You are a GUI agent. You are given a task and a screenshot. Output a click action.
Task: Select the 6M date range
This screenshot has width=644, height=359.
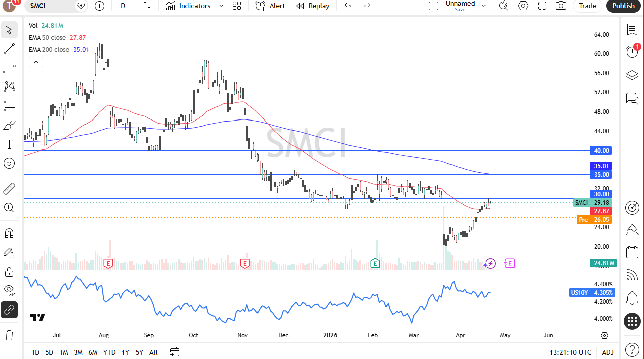click(93, 352)
